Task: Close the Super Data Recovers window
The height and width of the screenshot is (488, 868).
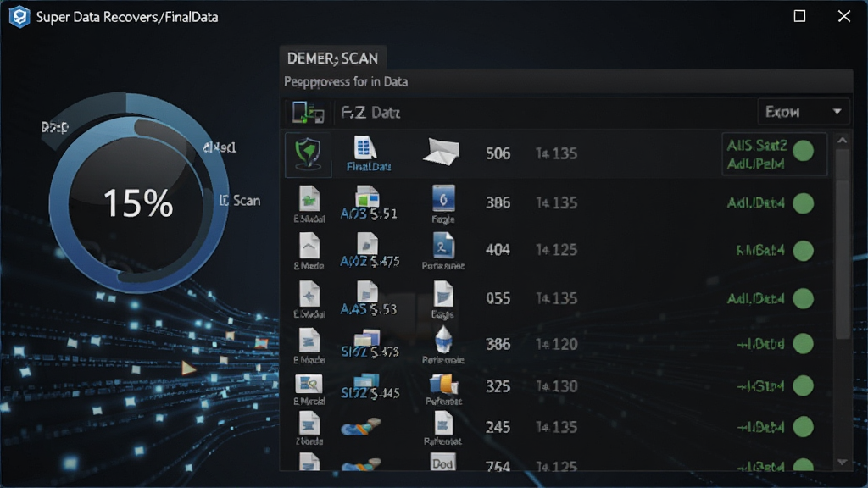Action: coord(843,16)
